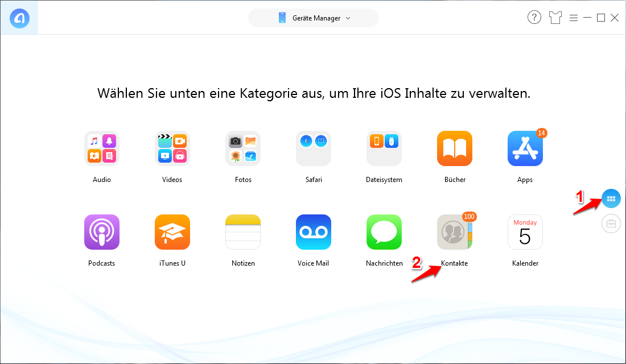
Task: Open help with the question mark icon
Action: pyautogui.click(x=534, y=18)
